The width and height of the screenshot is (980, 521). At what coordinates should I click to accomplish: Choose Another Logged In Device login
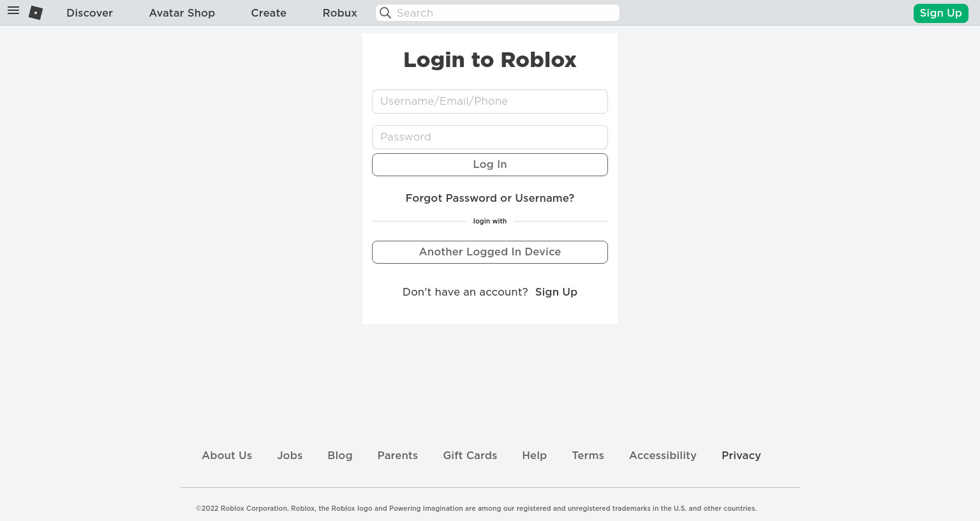(490, 252)
